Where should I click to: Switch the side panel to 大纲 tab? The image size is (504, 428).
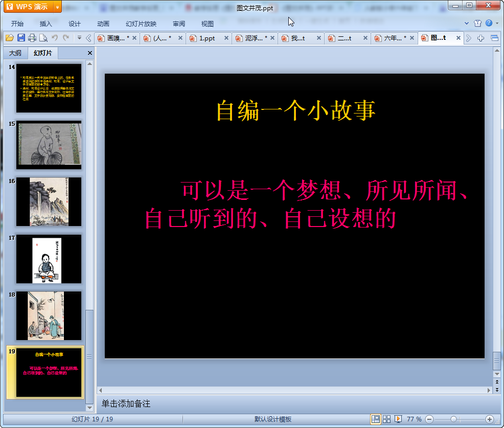tap(15, 53)
